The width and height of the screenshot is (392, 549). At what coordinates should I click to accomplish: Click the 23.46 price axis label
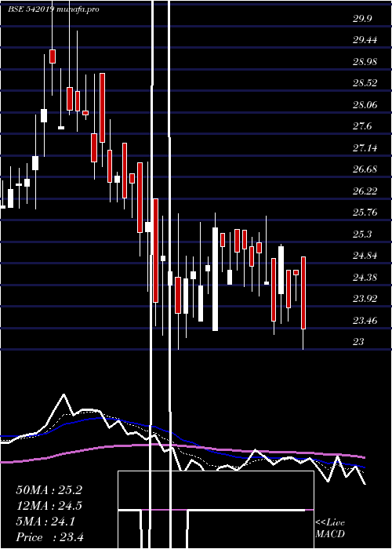click(x=365, y=320)
